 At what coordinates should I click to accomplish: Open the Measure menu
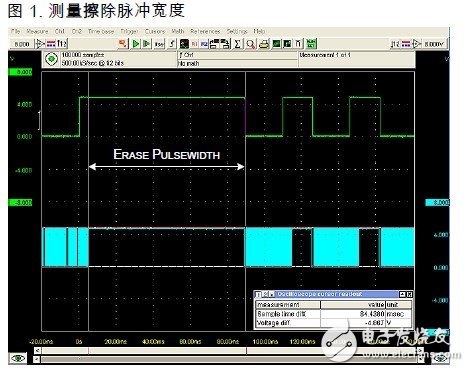(37, 31)
